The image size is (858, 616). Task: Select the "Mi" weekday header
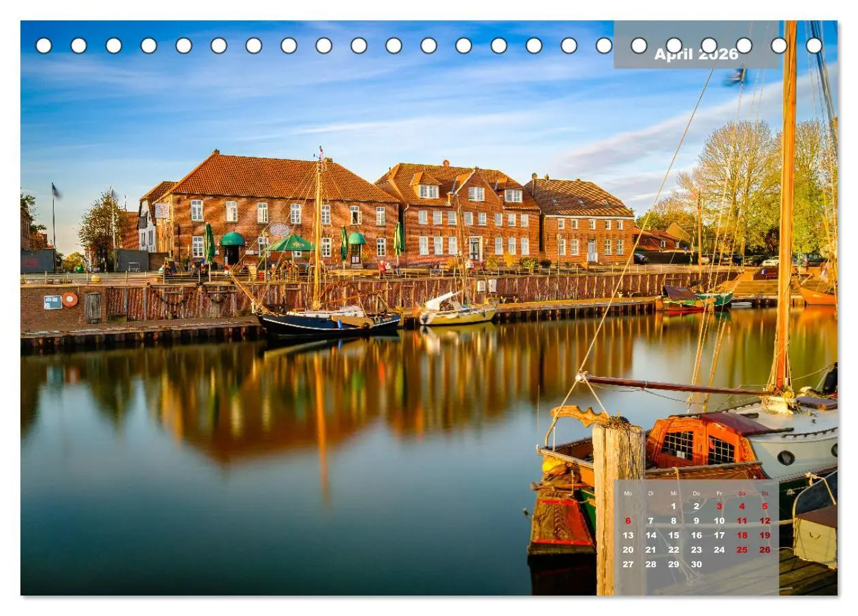(x=673, y=493)
